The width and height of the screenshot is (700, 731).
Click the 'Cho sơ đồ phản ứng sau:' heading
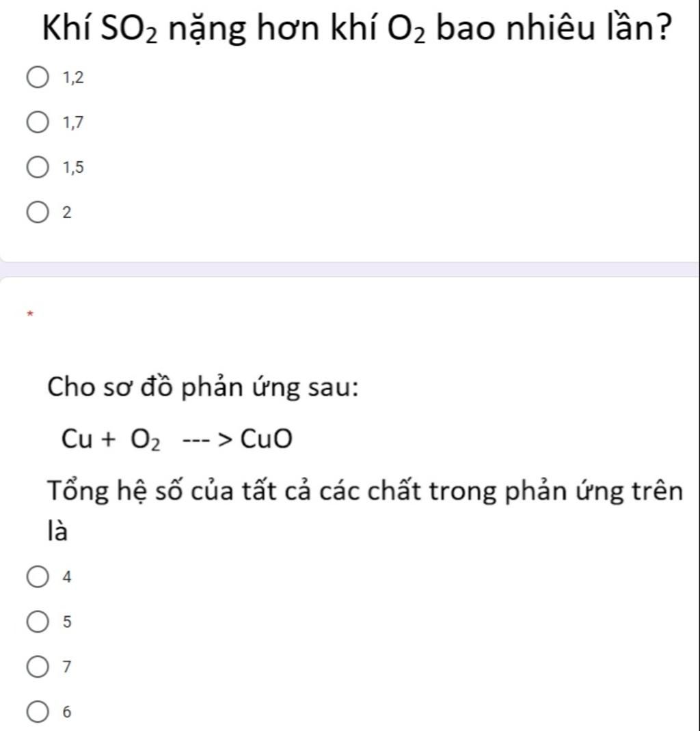203,387
